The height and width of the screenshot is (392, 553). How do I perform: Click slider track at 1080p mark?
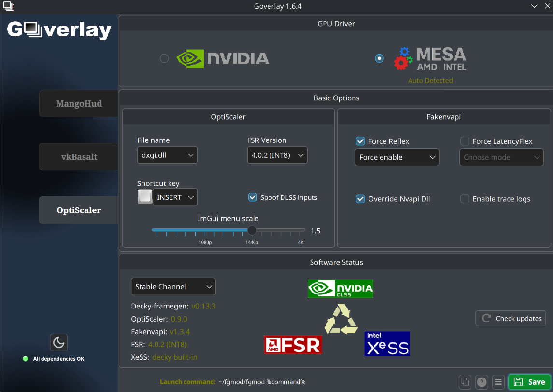point(205,230)
